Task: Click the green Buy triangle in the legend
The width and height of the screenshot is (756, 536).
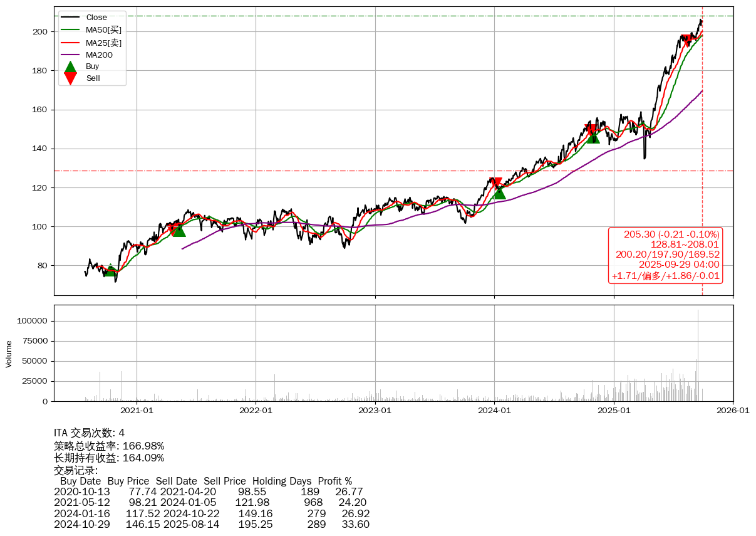Action: (71, 67)
